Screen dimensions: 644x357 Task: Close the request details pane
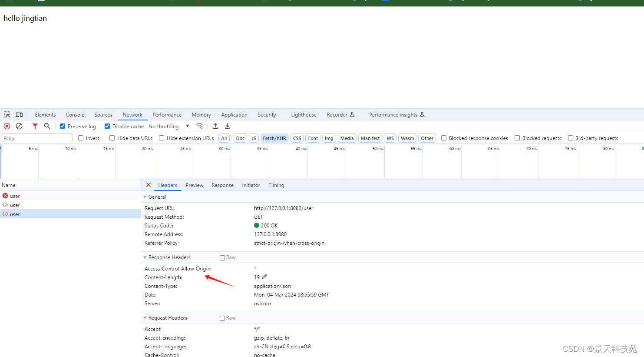149,185
